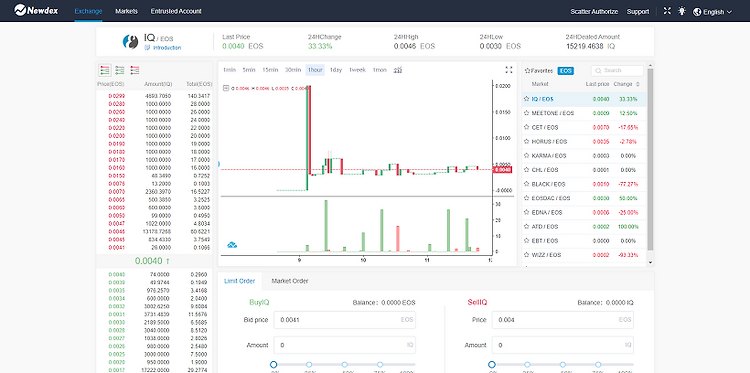Click the Bid price input field
750x373 pixels.
coord(344,320)
